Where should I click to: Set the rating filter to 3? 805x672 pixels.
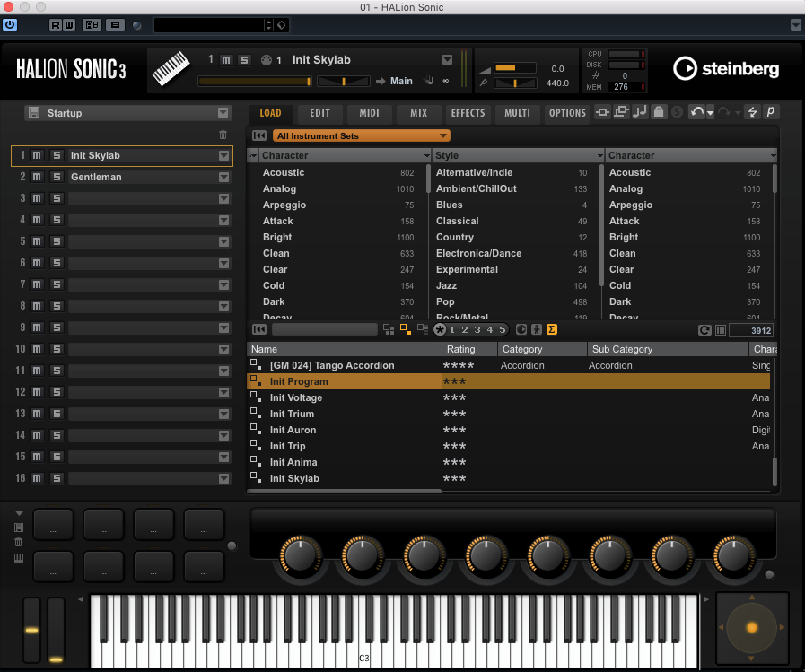[x=477, y=329]
